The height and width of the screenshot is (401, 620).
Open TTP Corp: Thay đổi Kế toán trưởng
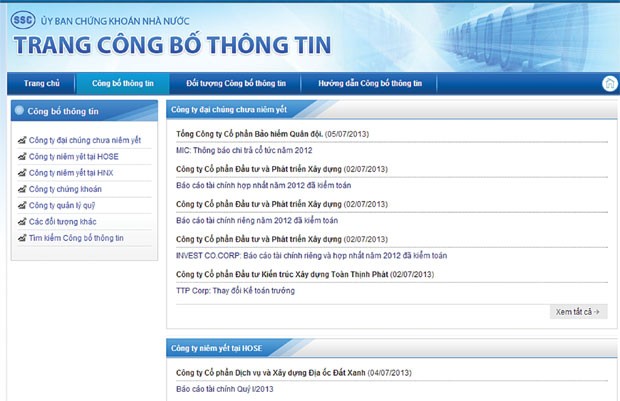click(x=235, y=291)
